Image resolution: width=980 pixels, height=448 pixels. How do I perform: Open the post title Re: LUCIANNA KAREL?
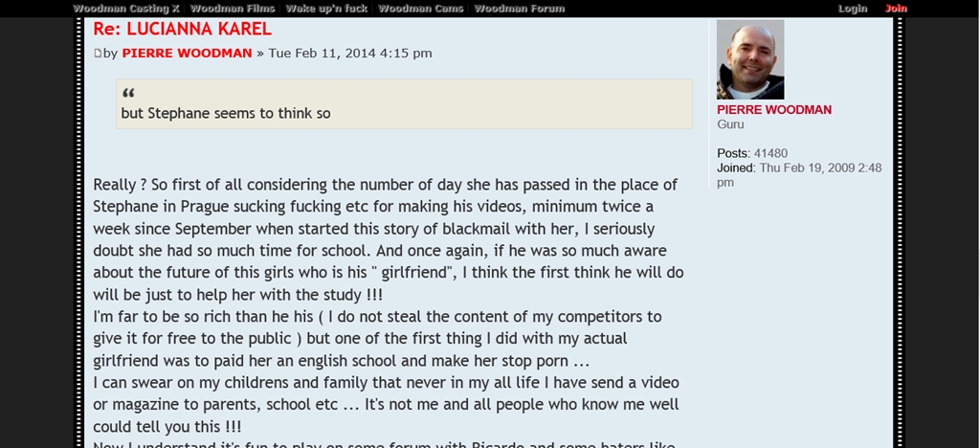click(183, 30)
